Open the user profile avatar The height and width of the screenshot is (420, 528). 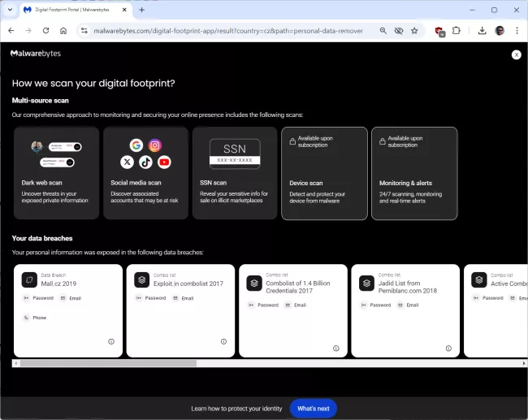(x=500, y=31)
